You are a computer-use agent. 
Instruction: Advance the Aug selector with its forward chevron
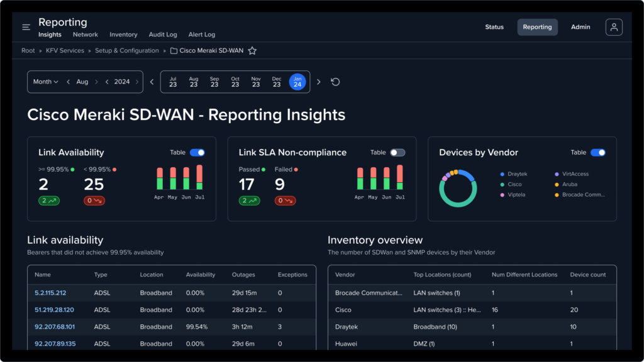(x=96, y=82)
